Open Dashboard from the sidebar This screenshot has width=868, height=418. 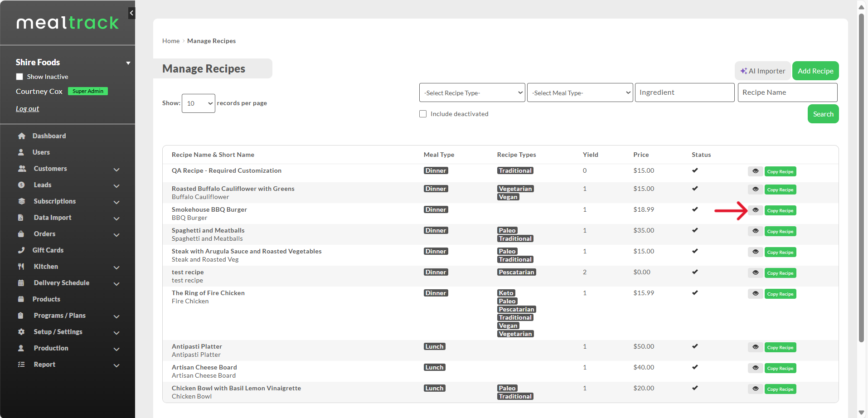click(x=49, y=136)
